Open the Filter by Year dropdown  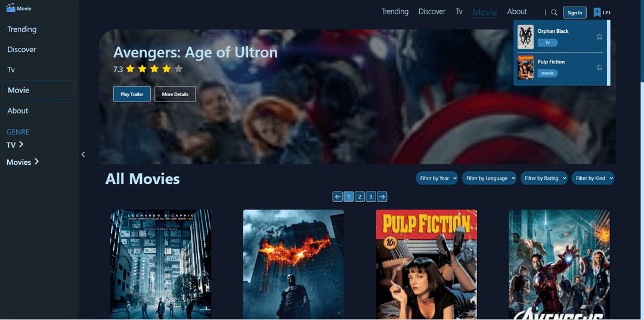[437, 178]
